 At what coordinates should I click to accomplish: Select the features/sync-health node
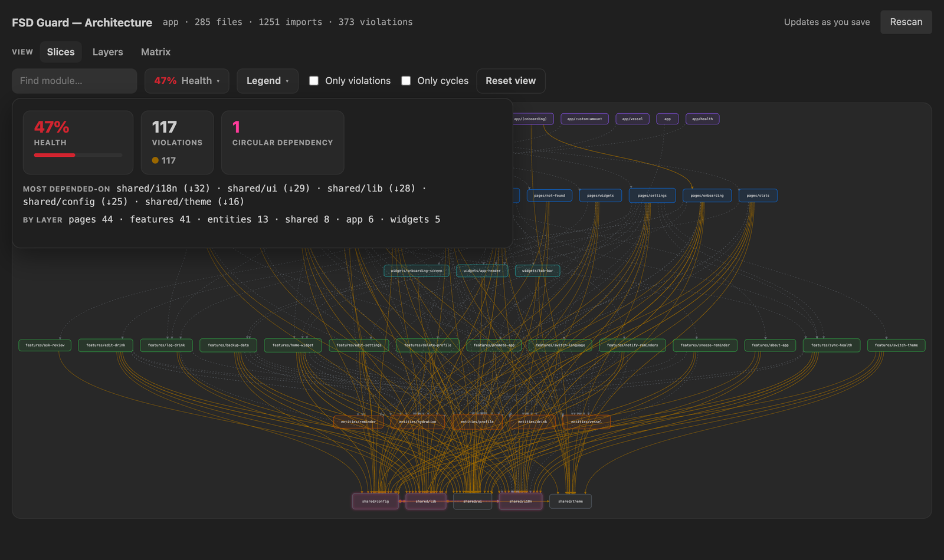click(831, 345)
